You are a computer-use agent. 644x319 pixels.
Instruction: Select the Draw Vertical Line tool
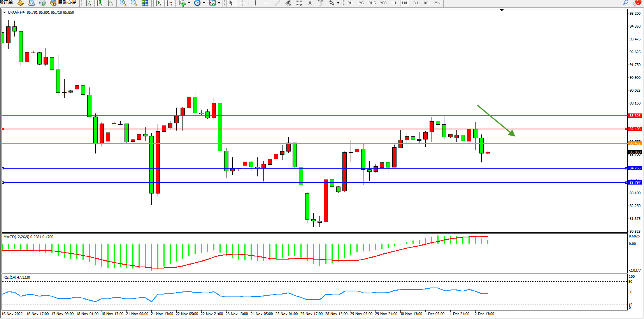click(x=255, y=3)
